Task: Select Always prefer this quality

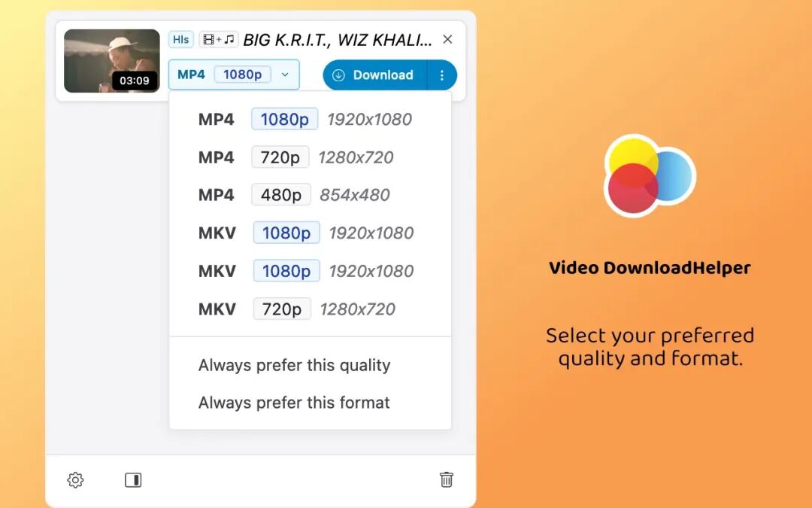Action: point(294,365)
